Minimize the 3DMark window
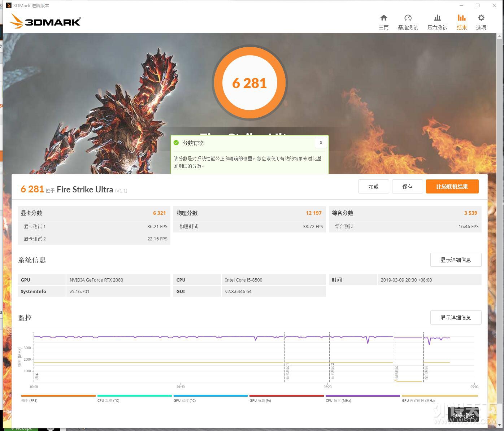Image resolution: width=504 pixels, height=431 pixels. 461,5
